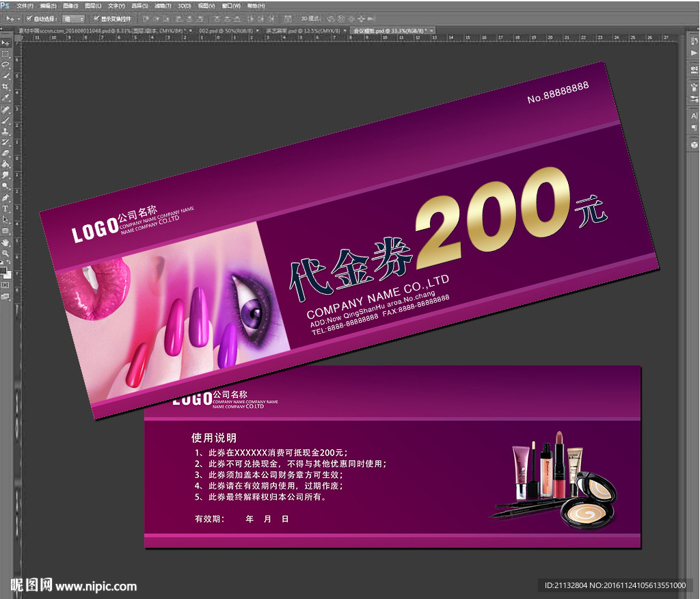Close the 002.psd document tab

257,31
